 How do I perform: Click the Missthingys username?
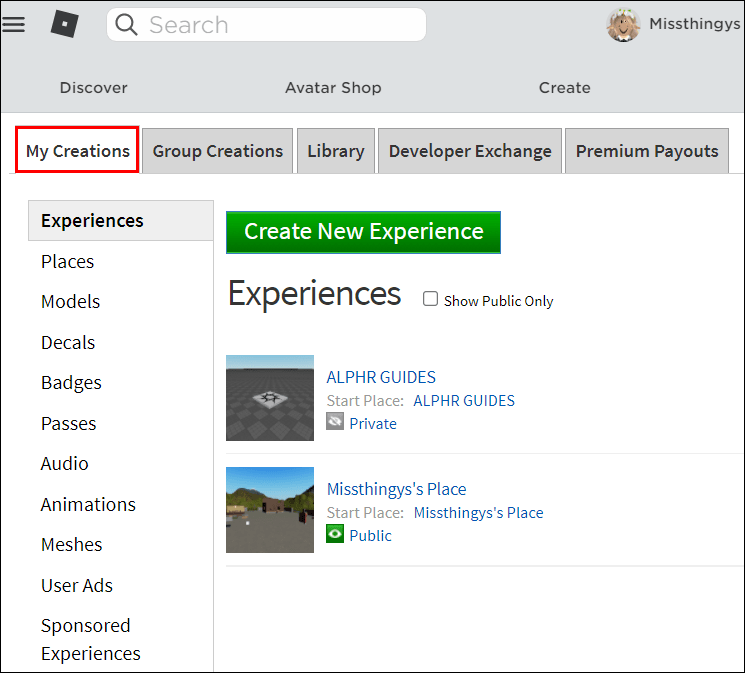695,24
